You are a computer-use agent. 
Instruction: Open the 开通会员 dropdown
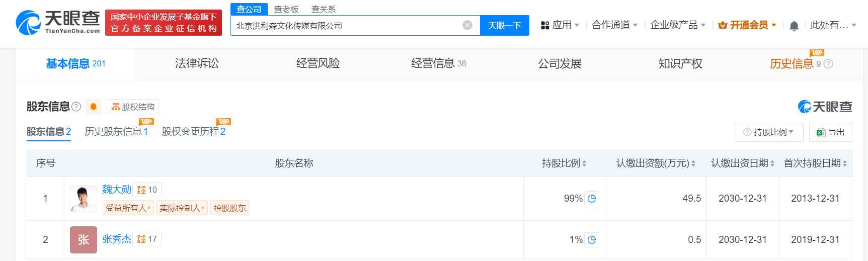747,25
